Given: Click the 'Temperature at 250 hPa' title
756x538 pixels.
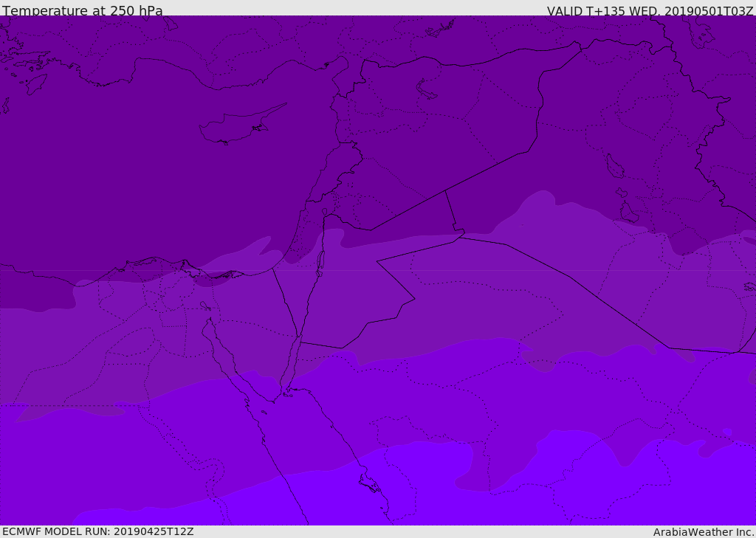Looking at the screenshot, I should point(83,10).
